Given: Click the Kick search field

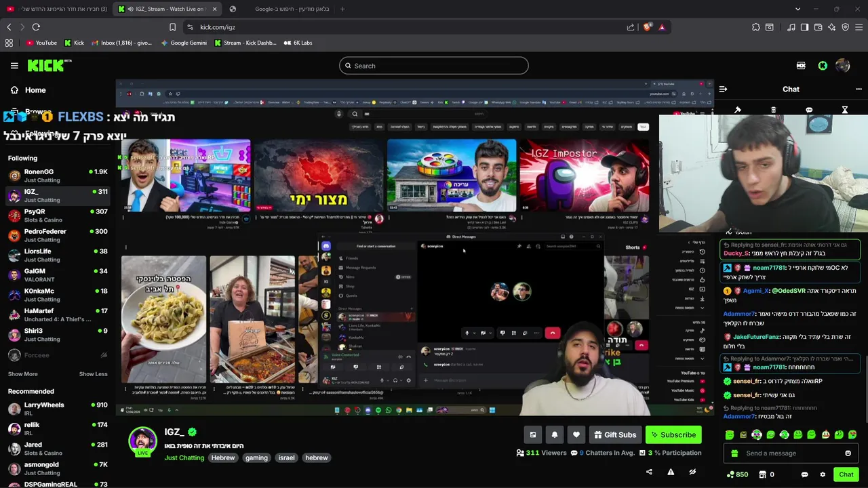Looking at the screenshot, I should 434,66.
